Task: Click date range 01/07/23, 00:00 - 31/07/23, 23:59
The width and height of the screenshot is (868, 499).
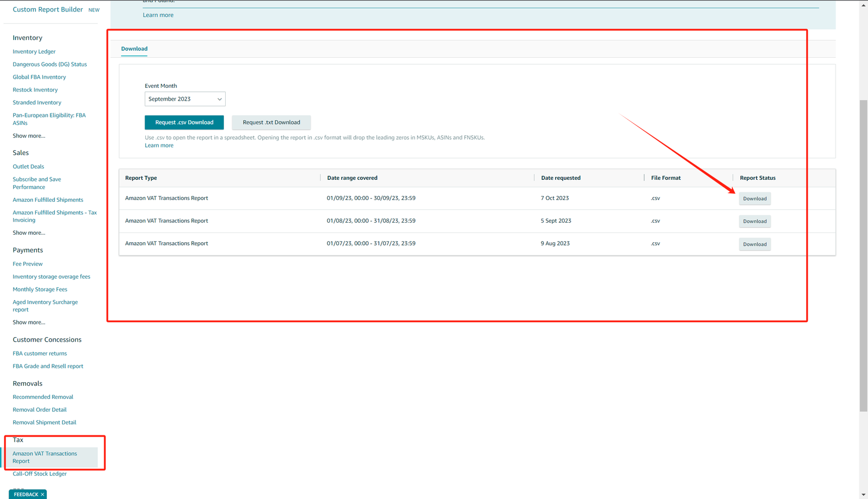Action: click(x=371, y=243)
